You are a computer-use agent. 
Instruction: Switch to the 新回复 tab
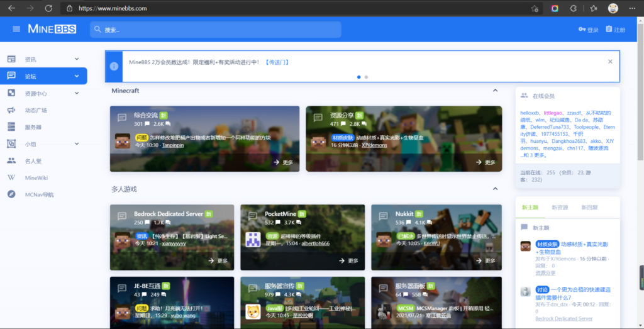tap(589, 207)
